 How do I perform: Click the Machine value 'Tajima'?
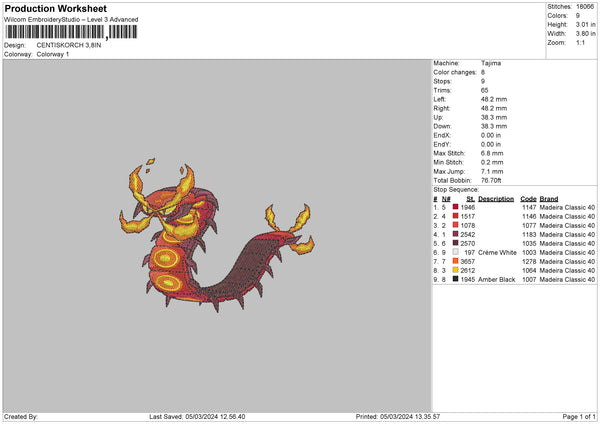(x=491, y=63)
